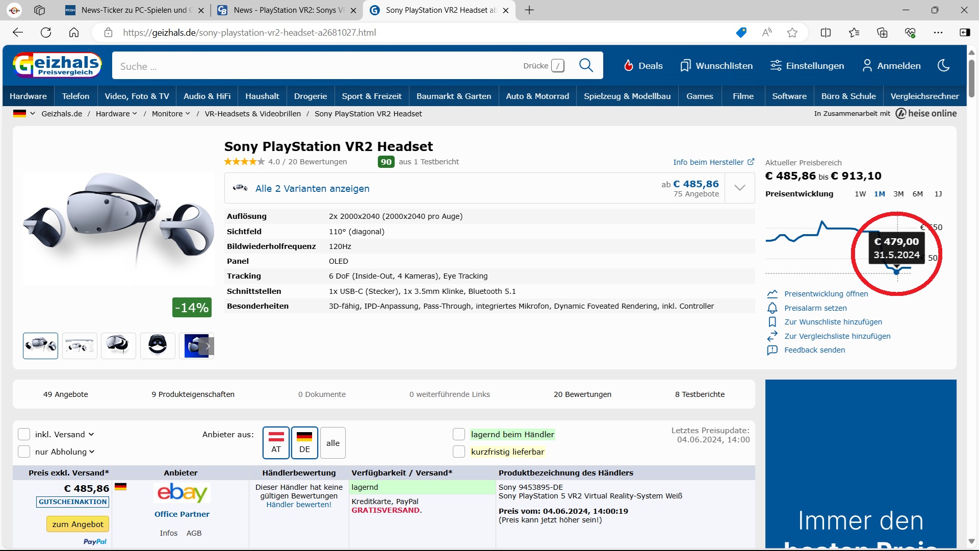Click zum Angebot button
Screen dimensions: 980x551
click(x=78, y=524)
